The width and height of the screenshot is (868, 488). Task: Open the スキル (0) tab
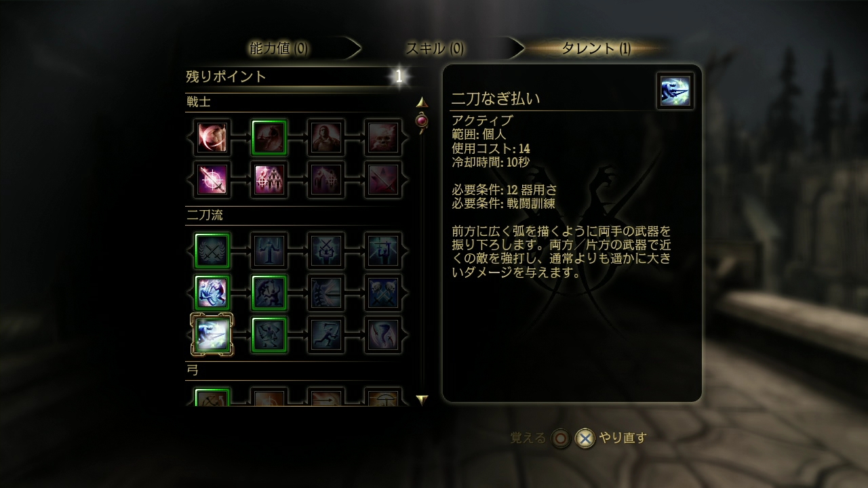point(435,48)
